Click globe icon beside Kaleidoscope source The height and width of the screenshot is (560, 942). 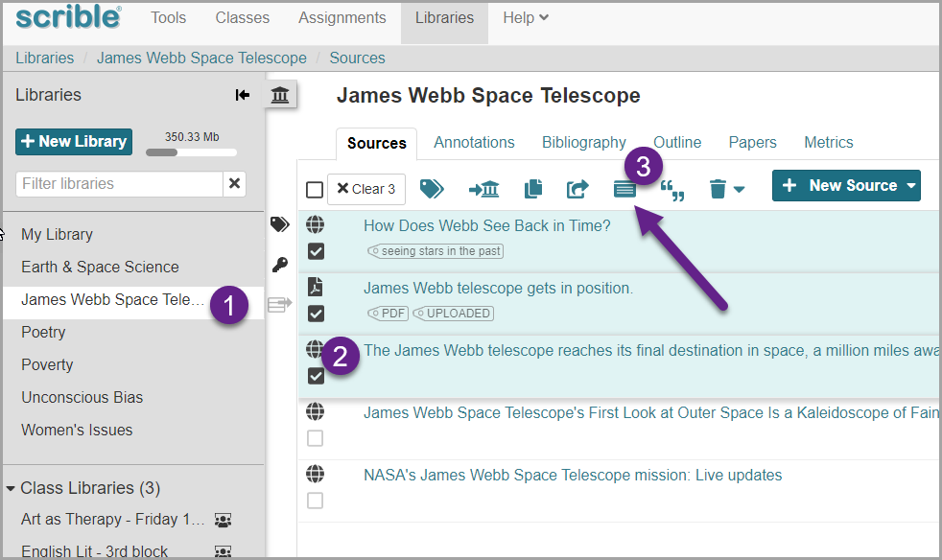pos(315,411)
